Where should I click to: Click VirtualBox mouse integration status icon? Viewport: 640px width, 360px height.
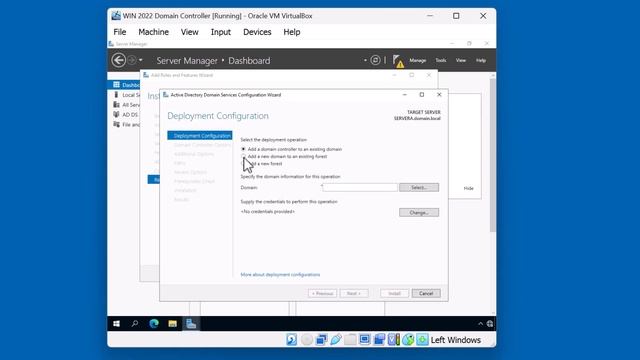pyautogui.click(x=408, y=340)
